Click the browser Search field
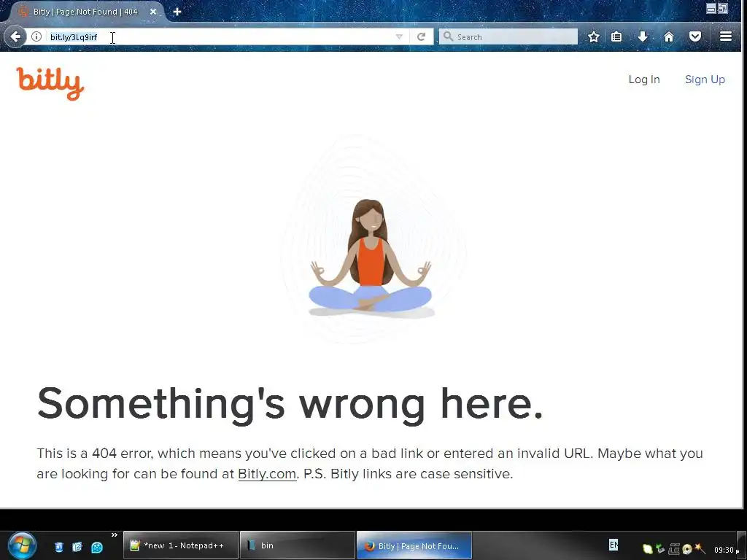Screen dimensions: 747x560 (x=508, y=36)
